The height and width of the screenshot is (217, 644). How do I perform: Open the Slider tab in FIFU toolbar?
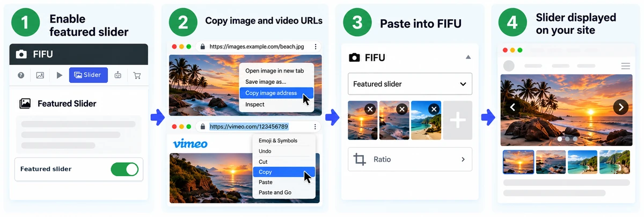point(88,75)
